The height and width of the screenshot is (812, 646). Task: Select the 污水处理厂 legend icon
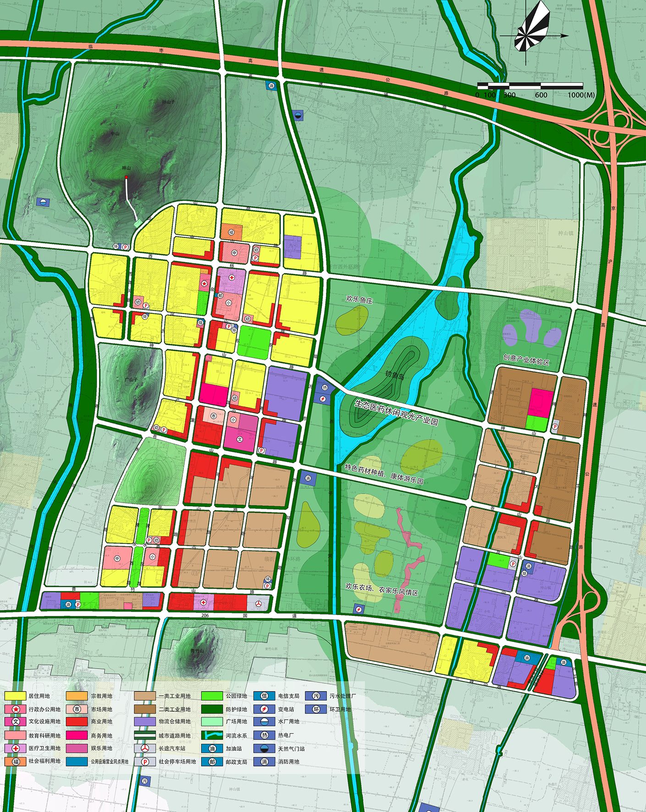316,696
